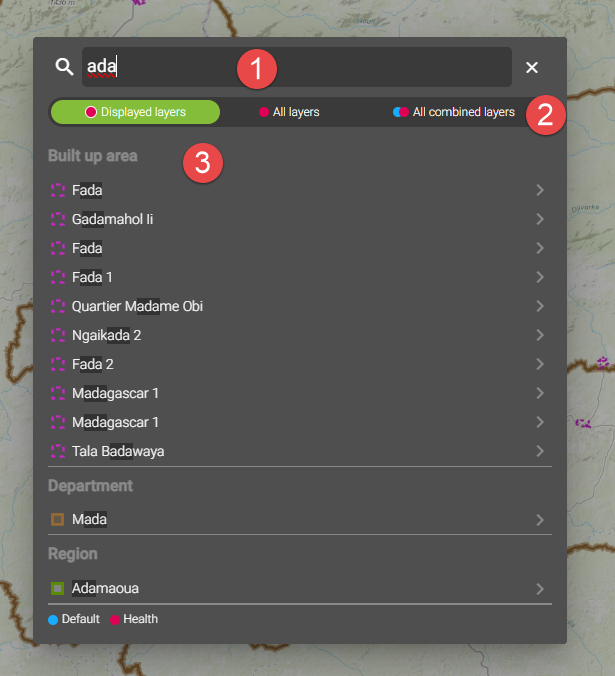
Task: Select the Tala Badawaya result
Action: pyautogui.click(x=300, y=451)
